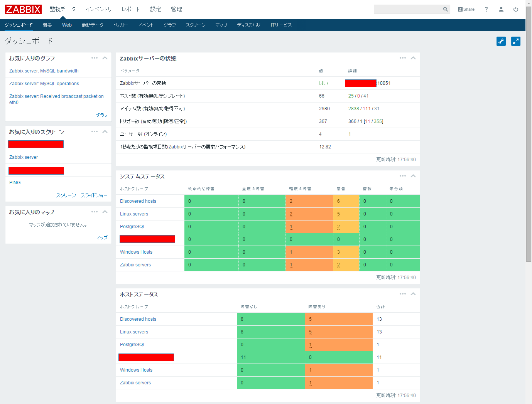
Task: Select the 最新データ submenu tab
Action: pyautogui.click(x=93, y=25)
